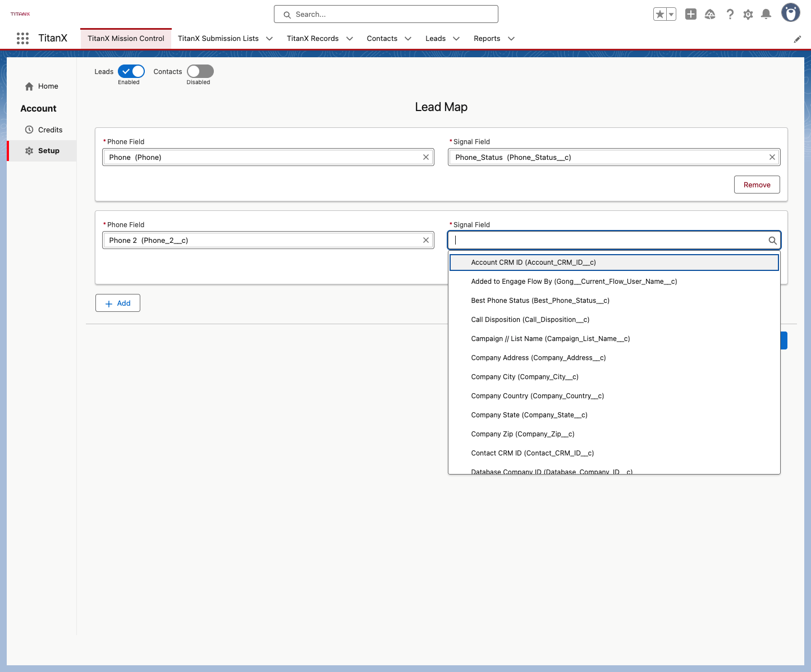Select Best Phone Status option
811x672 pixels.
[x=614, y=301]
